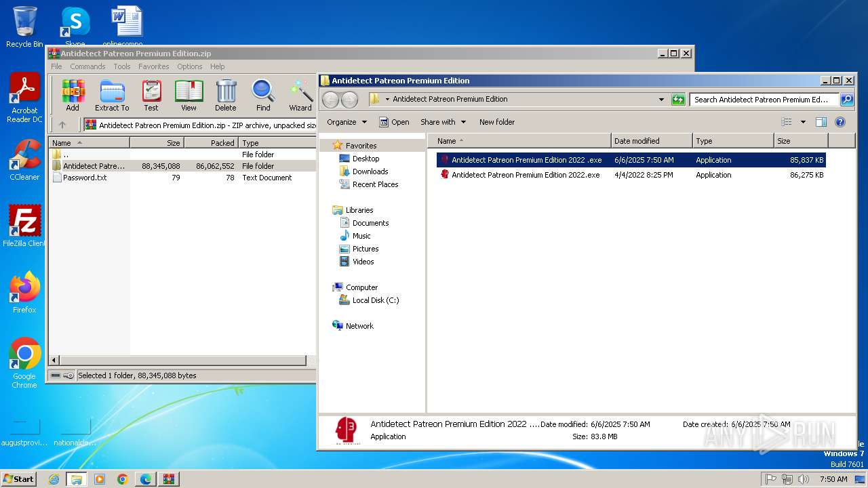Click the Search Antidetect Patreon field
This screenshot has height=488, width=868.
point(765,100)
